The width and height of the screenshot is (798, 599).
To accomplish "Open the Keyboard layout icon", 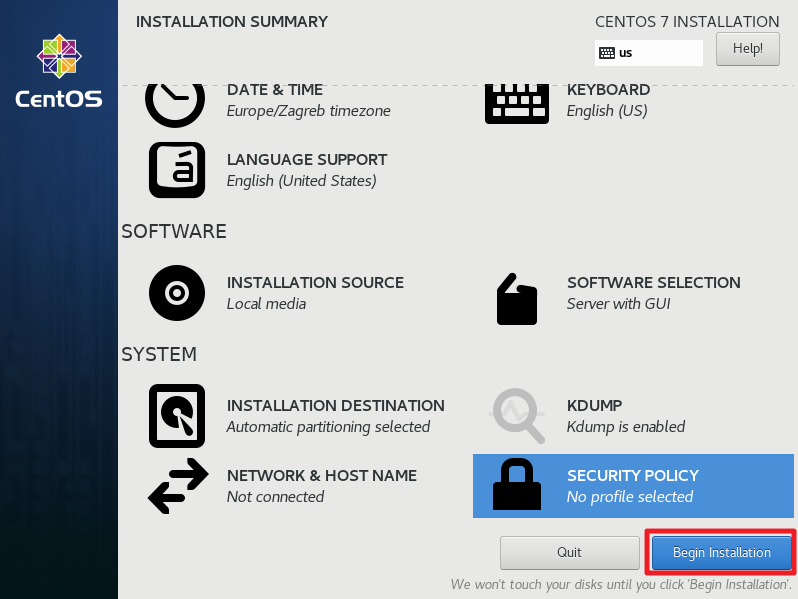I will [x=517, y=104].
